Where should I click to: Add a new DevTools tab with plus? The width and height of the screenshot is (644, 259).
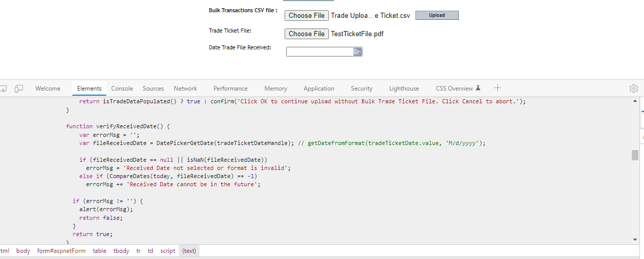(x=497, y=88)
